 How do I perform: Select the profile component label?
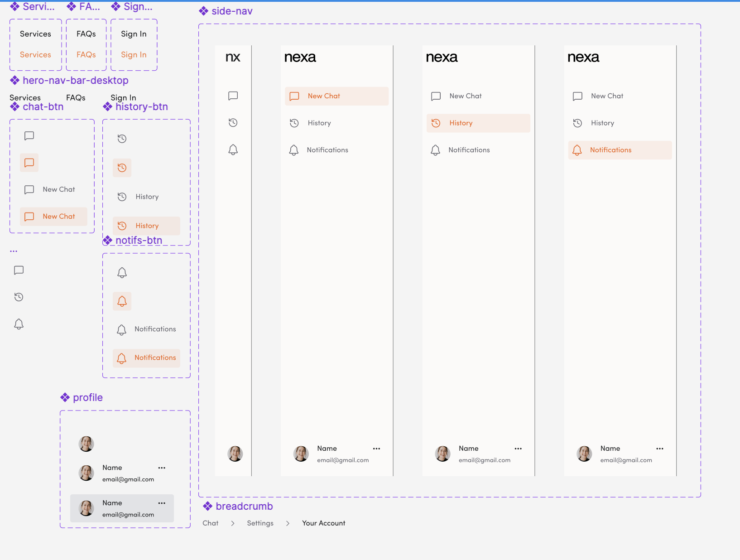coord(82,398)
